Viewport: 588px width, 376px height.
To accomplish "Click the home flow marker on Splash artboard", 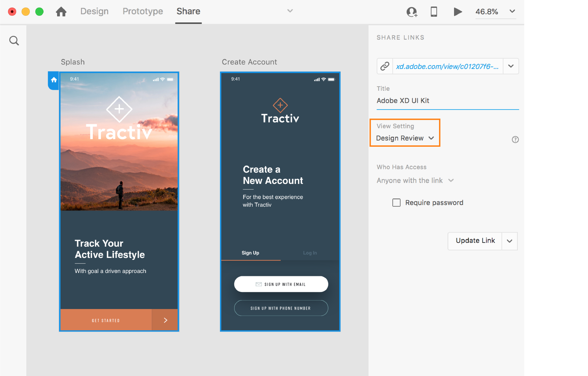I will tap(54, 80).
